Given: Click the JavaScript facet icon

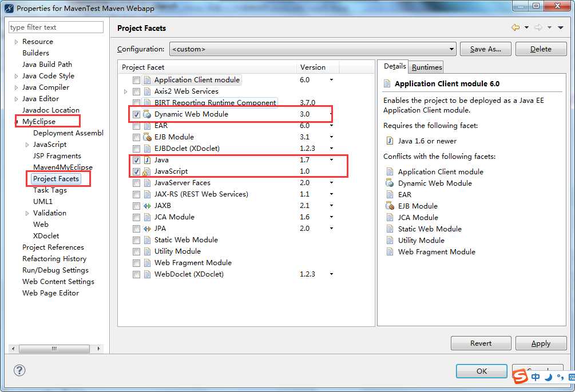Looking at the screenshot, I should coord(147,171).
